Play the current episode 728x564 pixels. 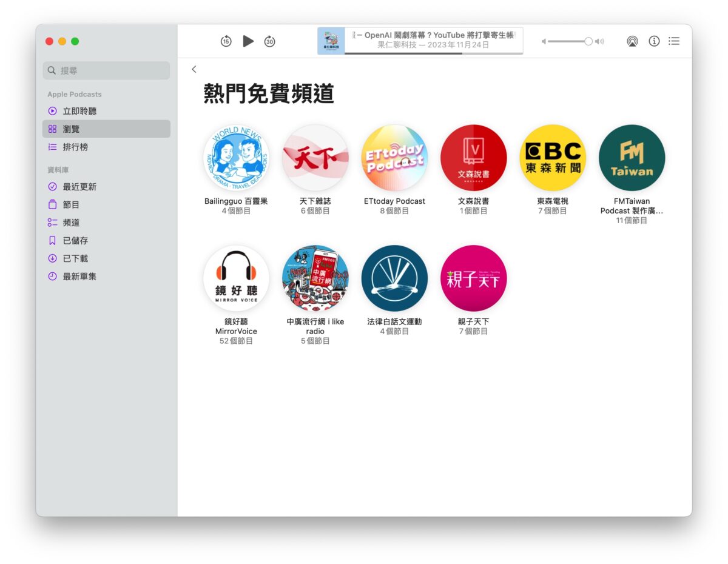click(248, 41)
